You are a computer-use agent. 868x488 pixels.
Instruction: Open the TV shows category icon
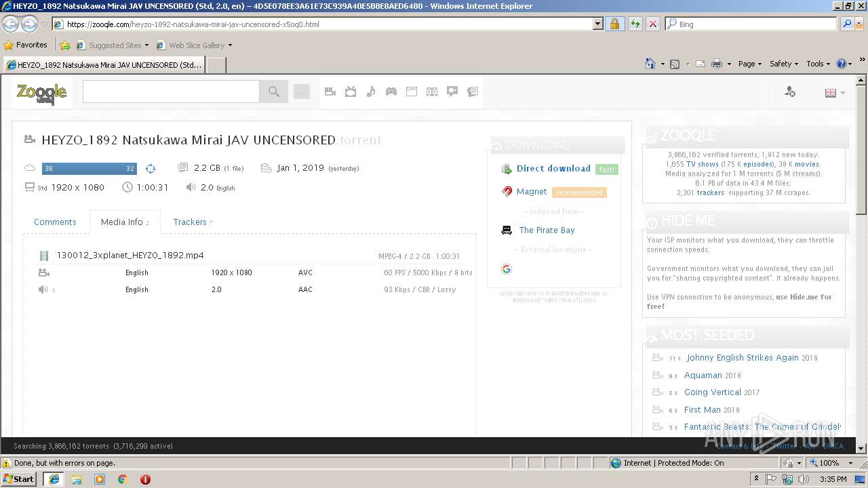coord(351,91)
